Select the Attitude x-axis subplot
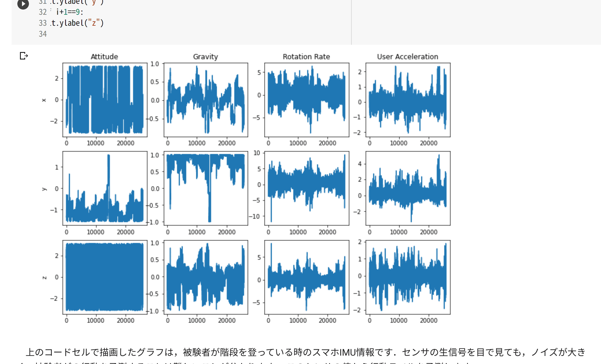 (104, 98)
